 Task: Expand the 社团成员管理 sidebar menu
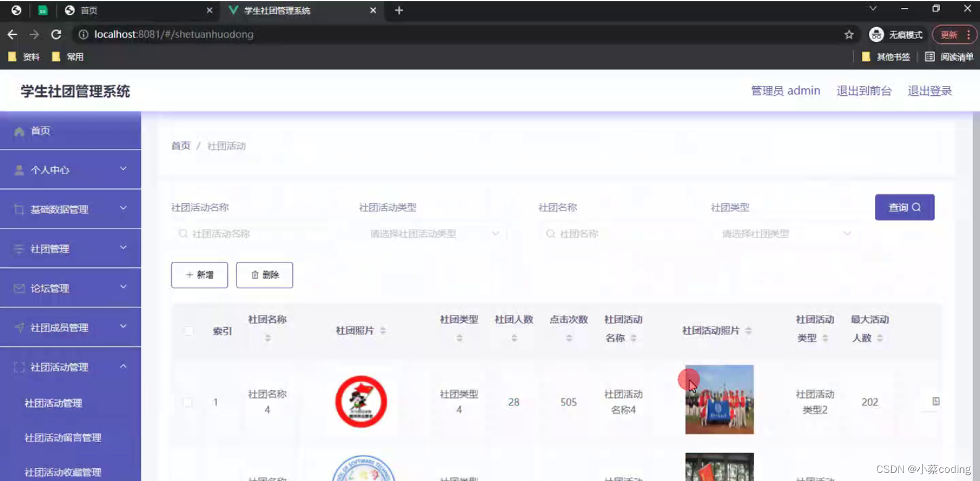click(123, 326)
